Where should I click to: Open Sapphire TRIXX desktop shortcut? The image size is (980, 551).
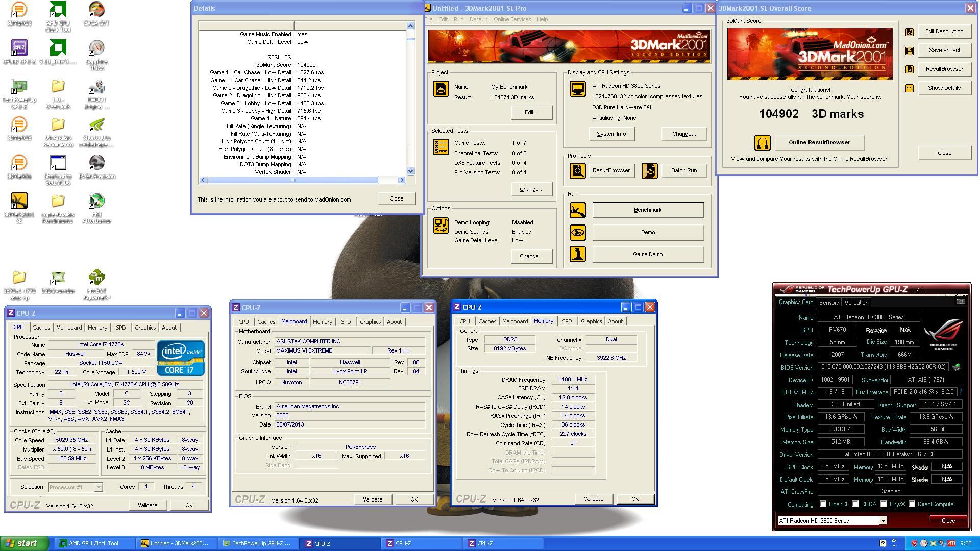[x=96, y=55]
